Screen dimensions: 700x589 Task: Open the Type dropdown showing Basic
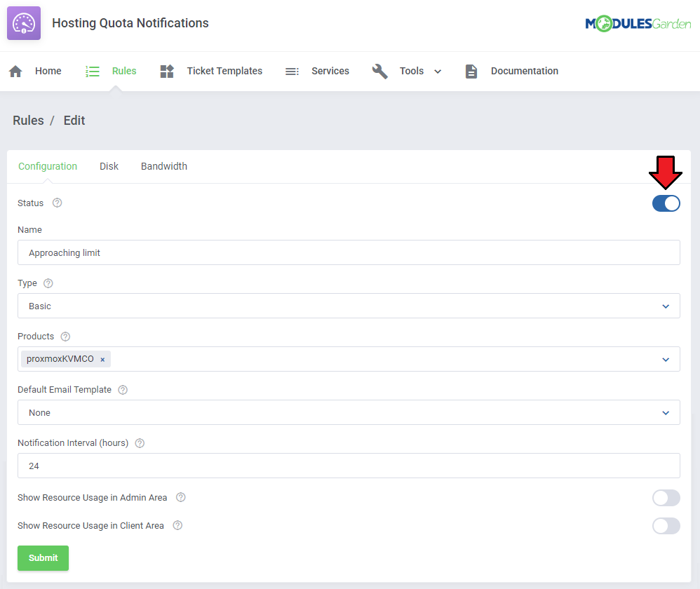[349, 306]
